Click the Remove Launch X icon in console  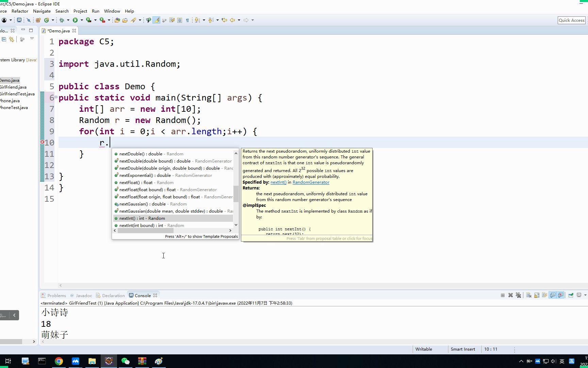tap(510, 295)
